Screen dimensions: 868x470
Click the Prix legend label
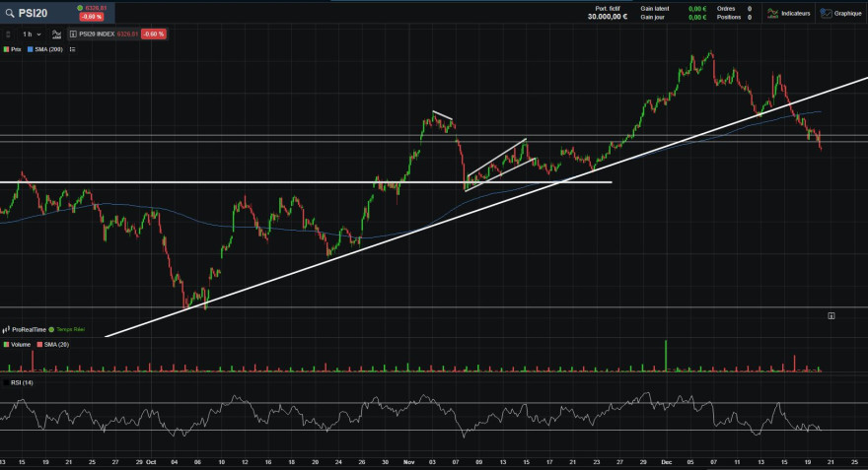tap(16, 49)
